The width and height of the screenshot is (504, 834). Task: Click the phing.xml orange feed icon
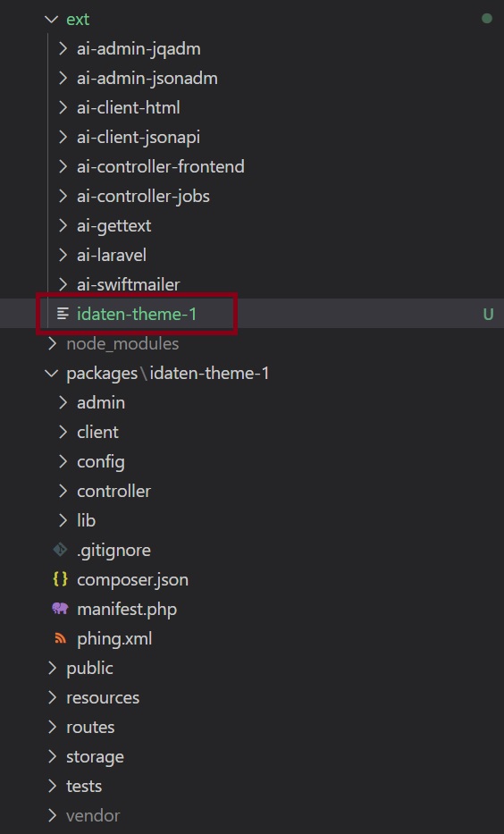point(60,638)
